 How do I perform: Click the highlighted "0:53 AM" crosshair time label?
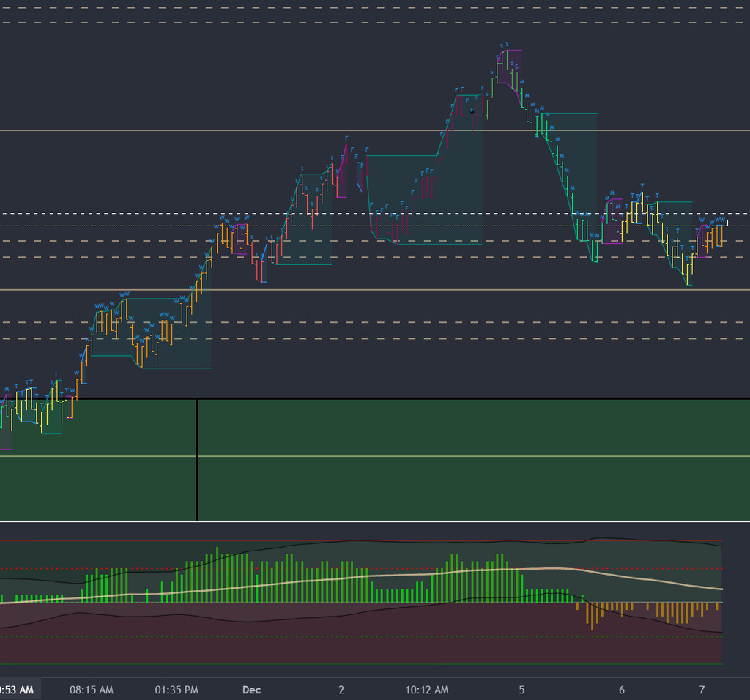tap(17, 690)
